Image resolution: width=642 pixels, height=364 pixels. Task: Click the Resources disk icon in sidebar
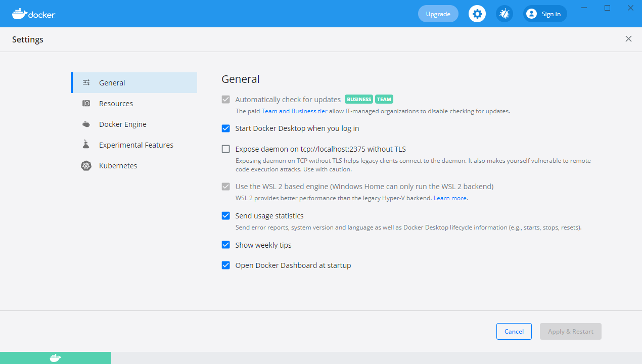tap(86, 103)
